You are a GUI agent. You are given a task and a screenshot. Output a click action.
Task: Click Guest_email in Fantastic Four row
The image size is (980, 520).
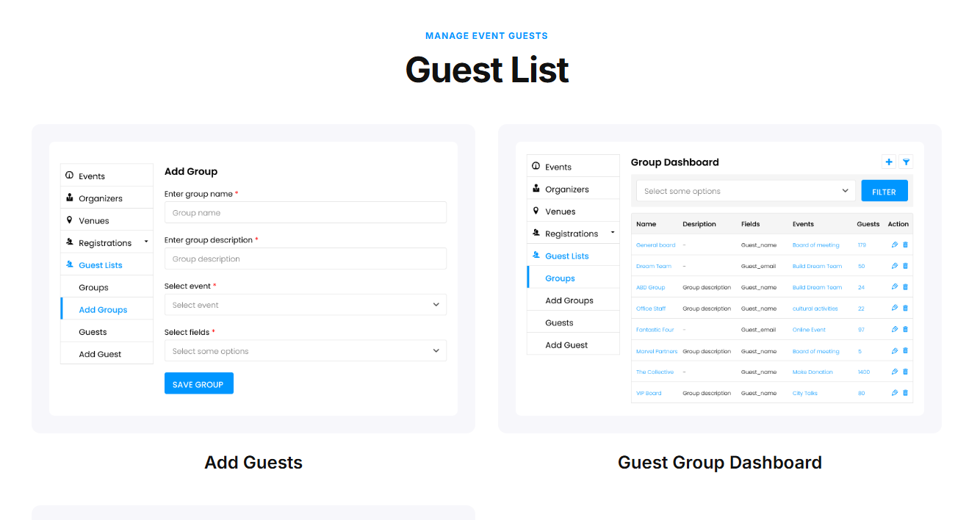758,331
